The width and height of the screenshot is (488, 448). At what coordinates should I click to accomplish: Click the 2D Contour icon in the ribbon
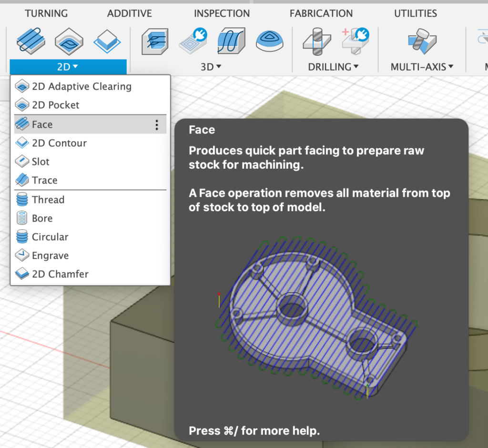coord(107,41)
